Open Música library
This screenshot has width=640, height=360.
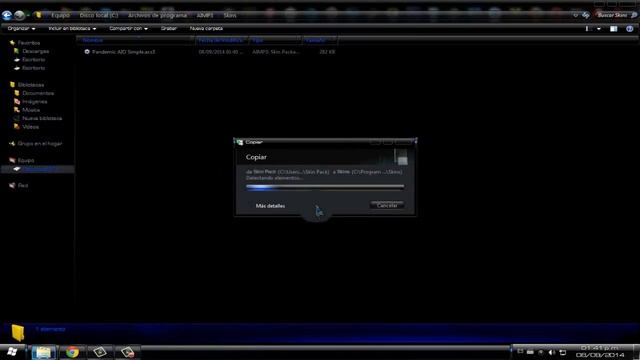(x=31, y=110)
